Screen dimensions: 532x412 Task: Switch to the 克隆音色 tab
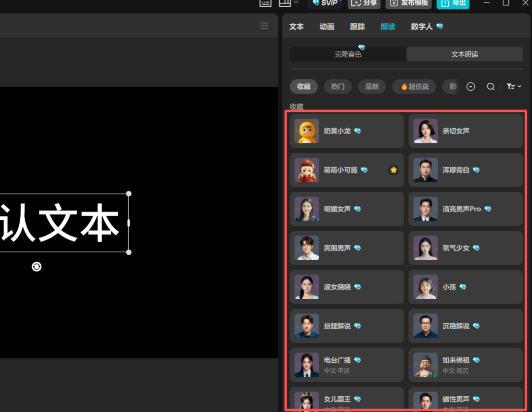[348, 54]
